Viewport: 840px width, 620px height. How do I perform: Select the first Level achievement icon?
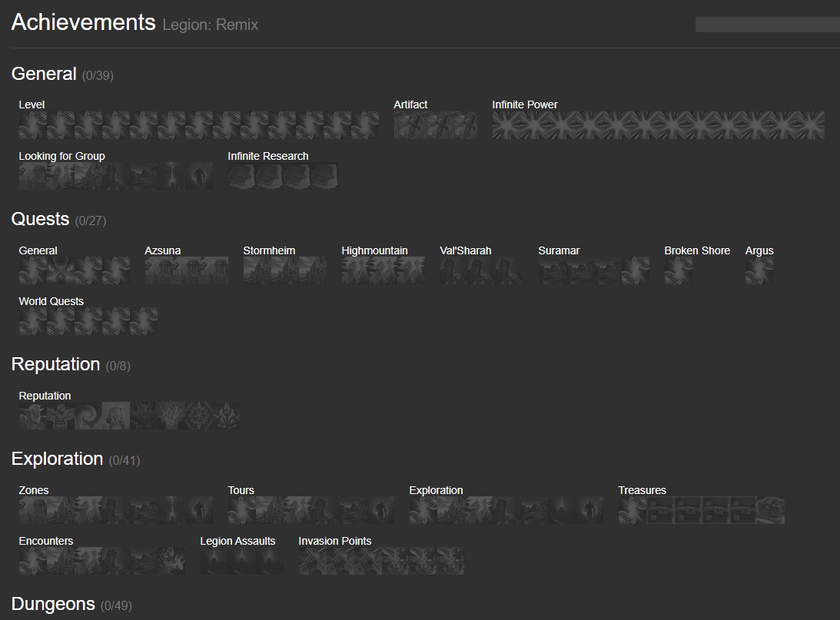(x=33, y=124)
